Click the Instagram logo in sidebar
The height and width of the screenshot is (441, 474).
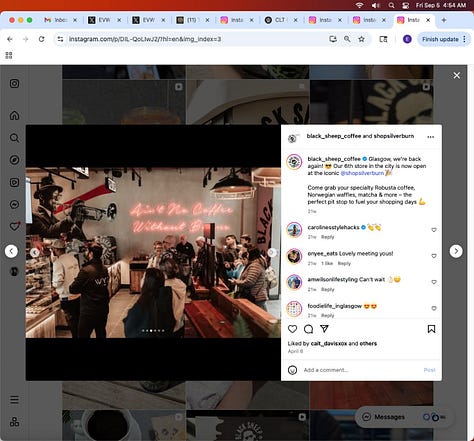tap(14, 83)
